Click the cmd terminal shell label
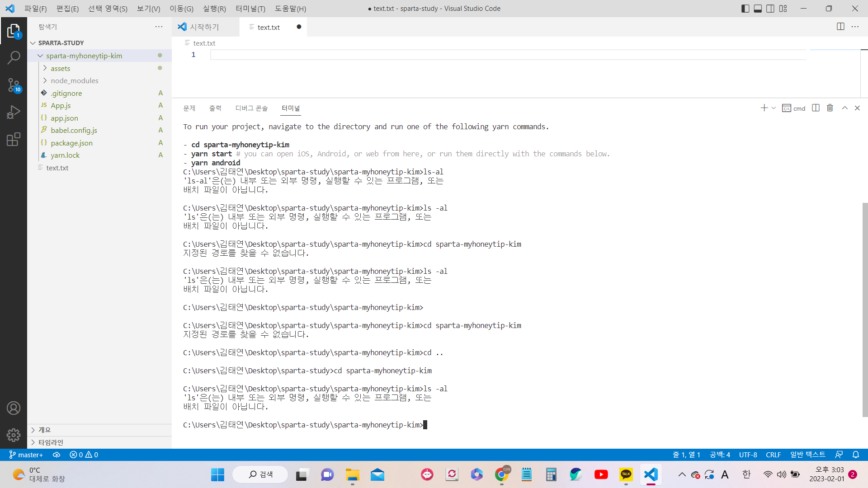This screenshot has height=488, width=868. coord(794,108)
